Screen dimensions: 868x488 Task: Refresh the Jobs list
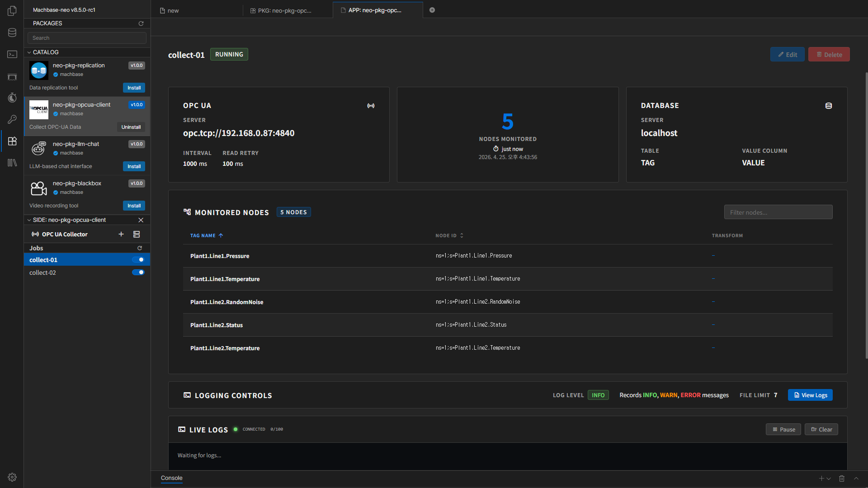140,248
